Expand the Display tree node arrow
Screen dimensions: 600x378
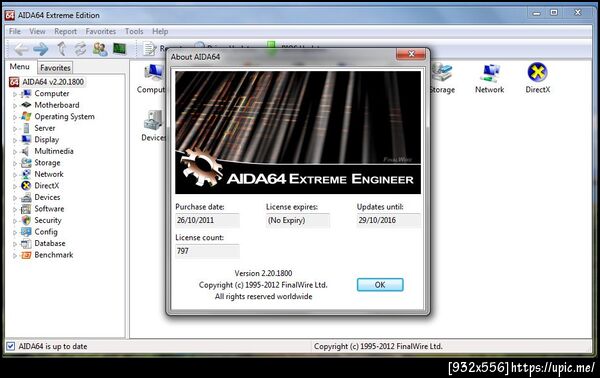click(x=15, y=140)
